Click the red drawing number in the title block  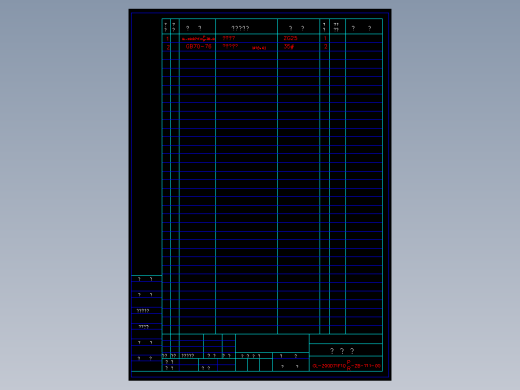[x=346, y=365]
